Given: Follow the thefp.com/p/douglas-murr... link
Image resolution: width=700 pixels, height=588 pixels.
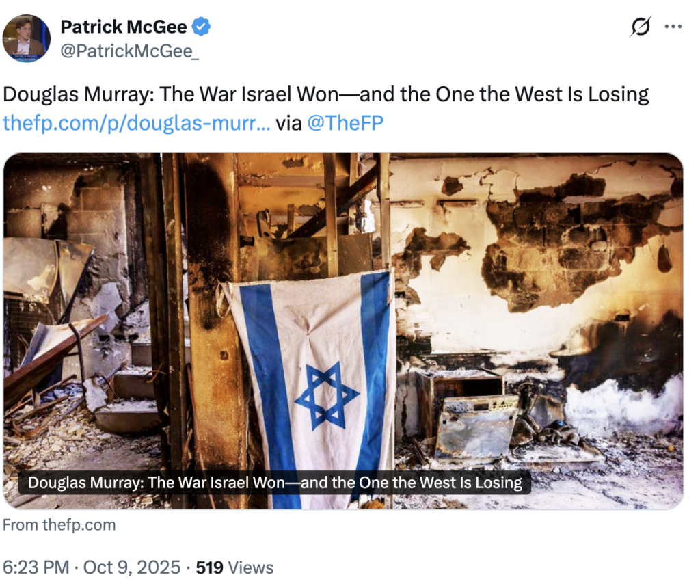Looking at the screenshot, I should click(x=137, y=123).
